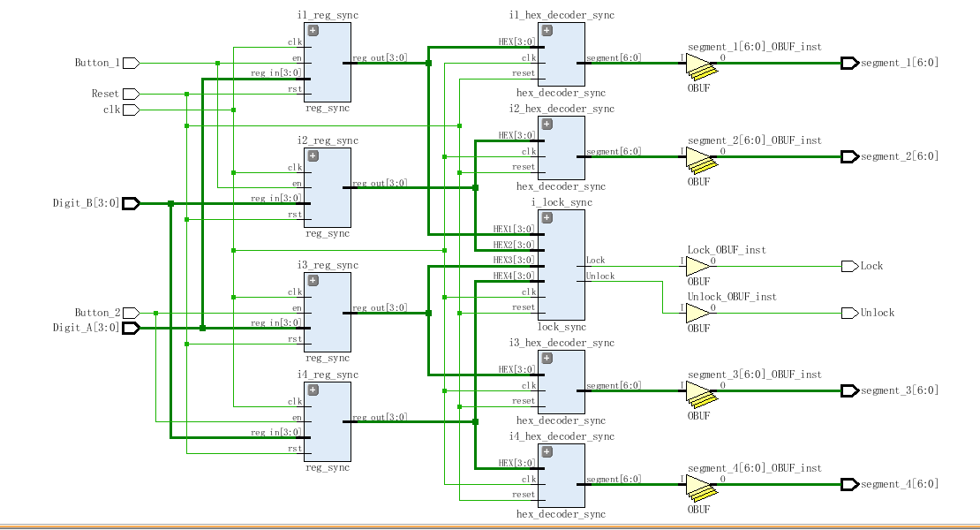Select the segment_4[6:0] output port symbol
Screen dimensions: 980x530
(x=850, y=484)
